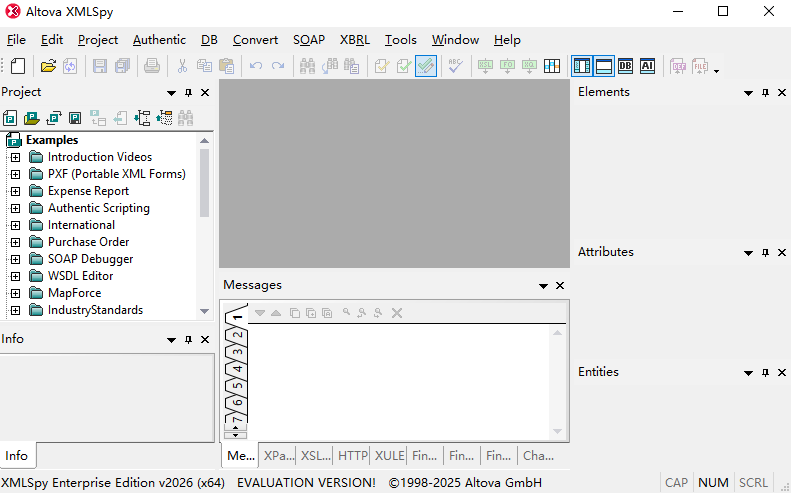Click the Open Project icon in Project panel
The height and width of the screenshot is (493, 791).
coord(32,118)
